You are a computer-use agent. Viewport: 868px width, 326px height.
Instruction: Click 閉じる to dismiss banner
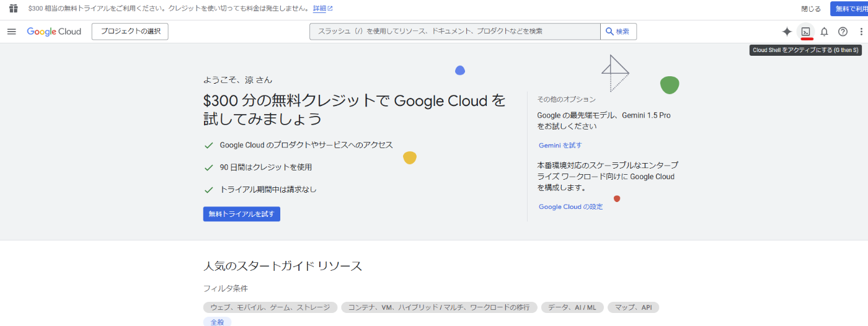[811, 9]
